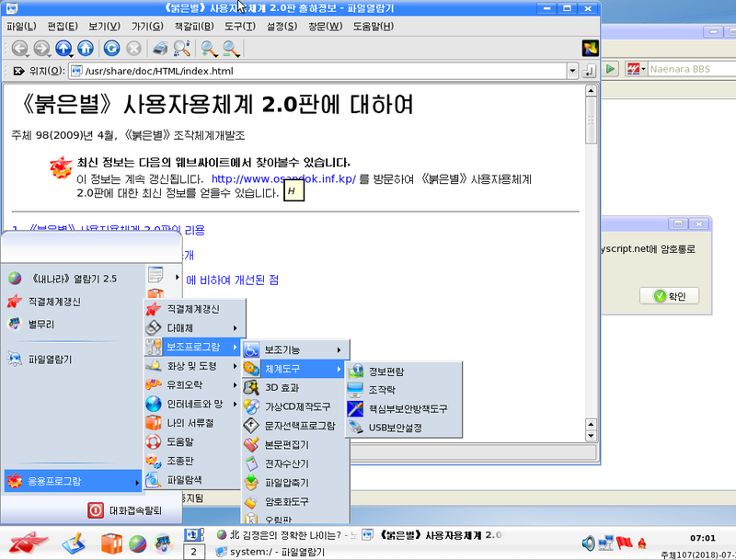The image size is (736, 560).
Task: Click the location path input field
Action: pyautogui.click(x=318, y=71)
